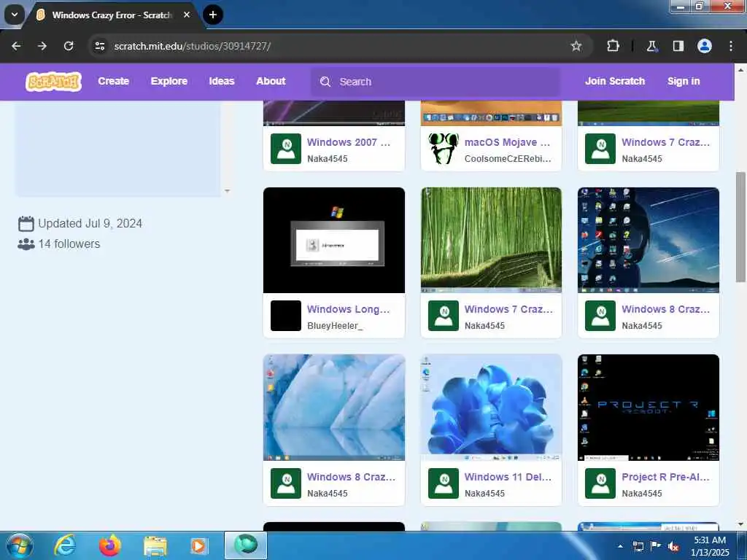Open Windows Longhorn project thumbnail
The width and height of the screenshot is (747, 560).
pos(334,240)
